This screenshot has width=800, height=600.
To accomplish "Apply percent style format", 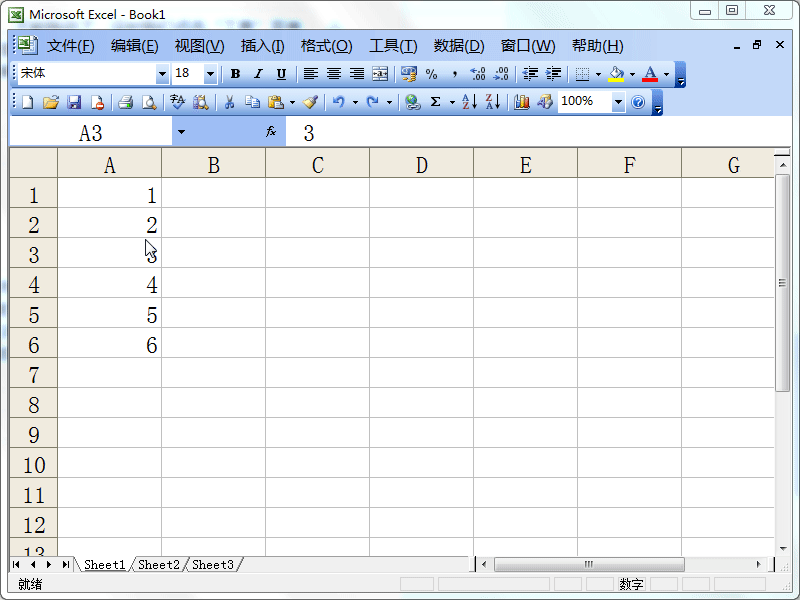I will pos(432,74).
